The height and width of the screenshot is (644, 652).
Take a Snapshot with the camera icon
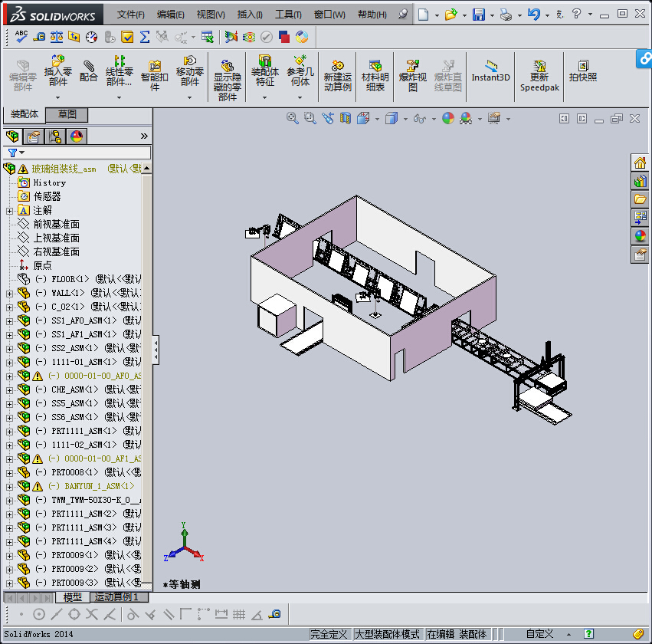583,71
